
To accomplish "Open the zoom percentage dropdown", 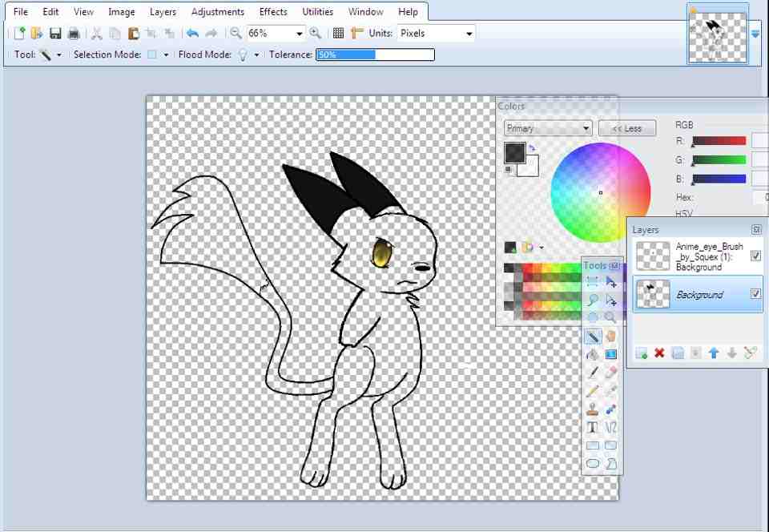I will [x=299, y=34].
